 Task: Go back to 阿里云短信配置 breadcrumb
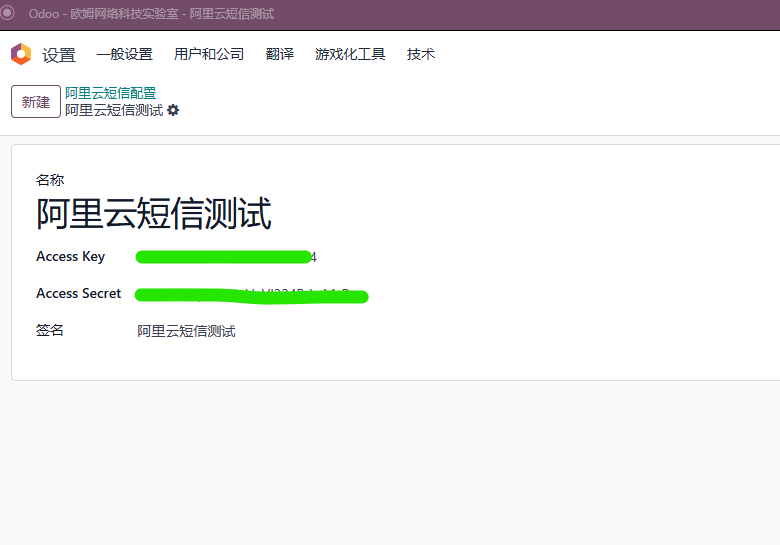click(110, 92)
